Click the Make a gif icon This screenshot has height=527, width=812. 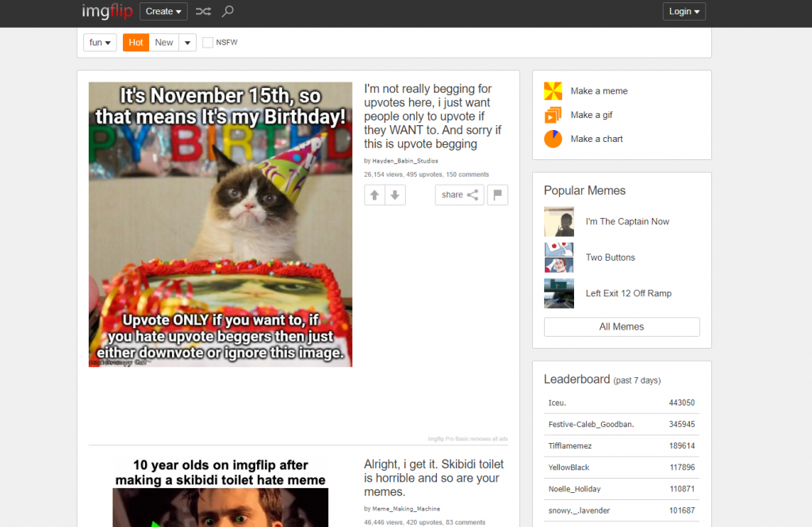(553, 115)
